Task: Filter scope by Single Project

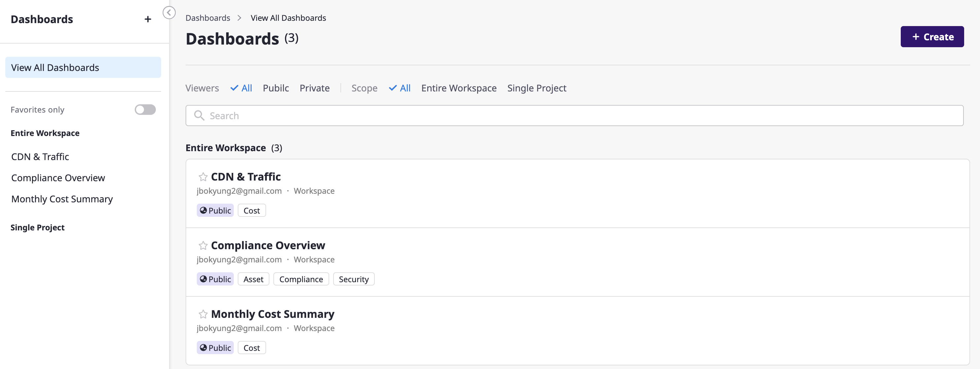Action: point(537,88)
